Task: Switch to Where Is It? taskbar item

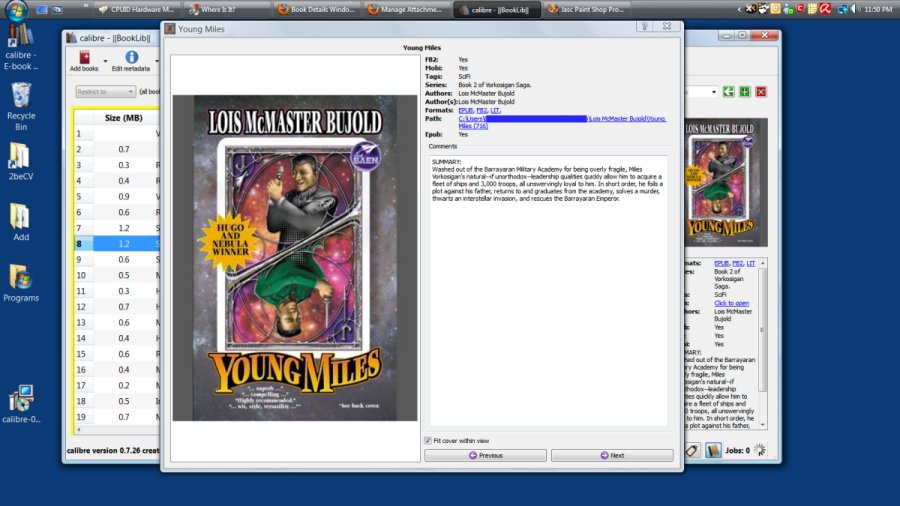Action: pyautogui.click(x=227, y=9)
